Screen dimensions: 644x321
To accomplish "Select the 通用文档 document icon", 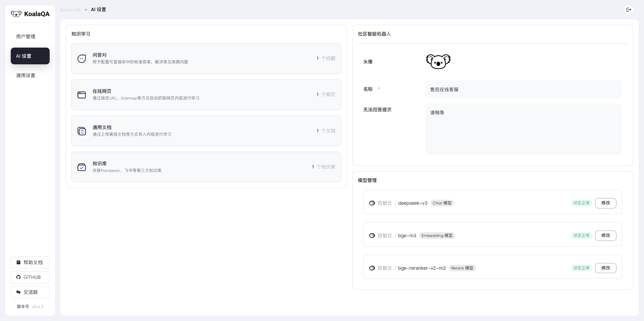I will [82, 131].
